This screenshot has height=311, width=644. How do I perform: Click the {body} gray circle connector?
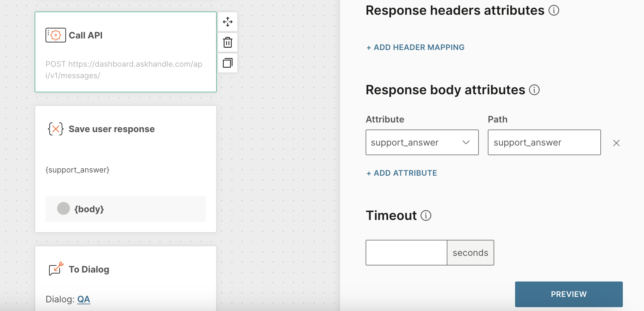64,209
